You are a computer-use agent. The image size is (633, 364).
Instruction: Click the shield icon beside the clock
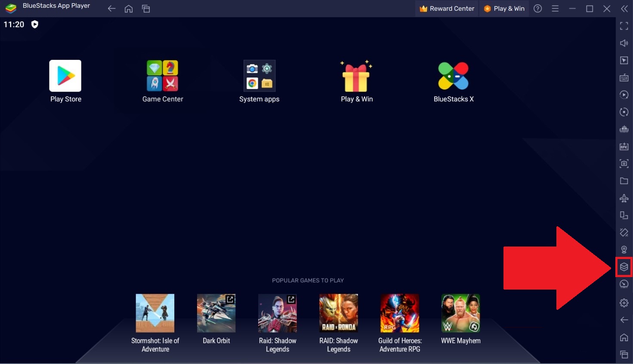tap(35, 25)
